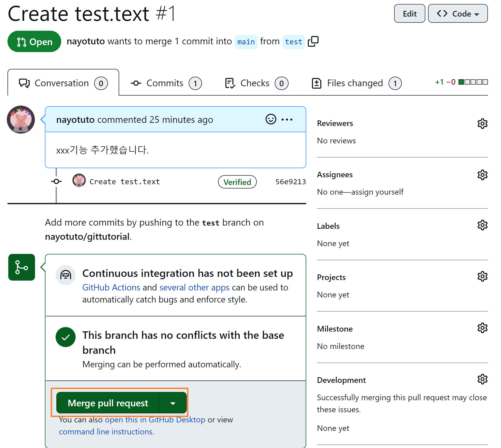Click the nayotuto author name in header
Image resolution: width=501 pixels, height=448 pixels.
(86, 41)
